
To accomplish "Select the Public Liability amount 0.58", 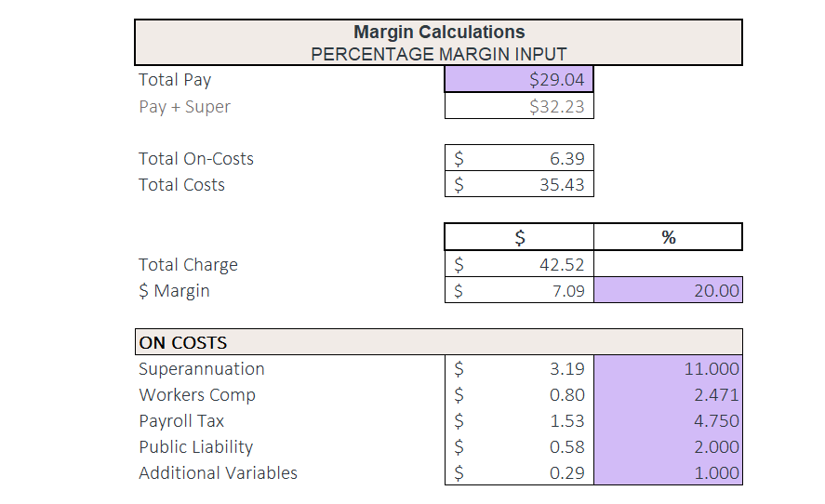I will tap(519, 447).
